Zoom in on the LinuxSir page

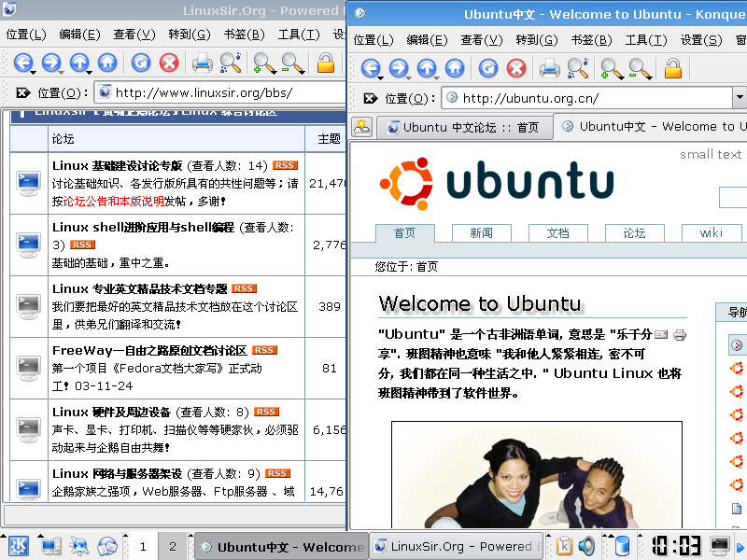click(x=263, y=63)
